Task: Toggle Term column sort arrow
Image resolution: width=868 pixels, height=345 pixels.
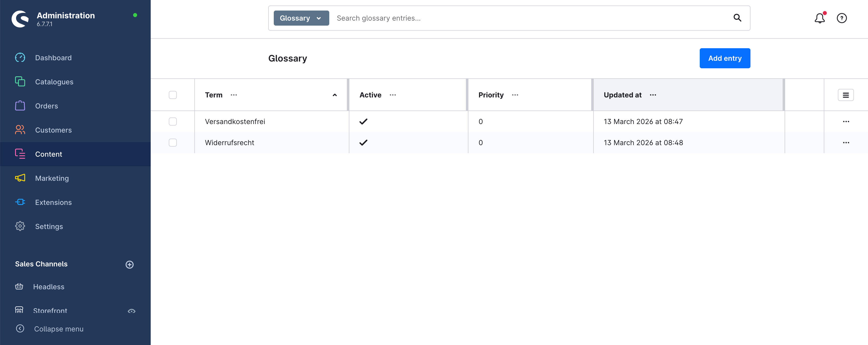Action: 335,95
